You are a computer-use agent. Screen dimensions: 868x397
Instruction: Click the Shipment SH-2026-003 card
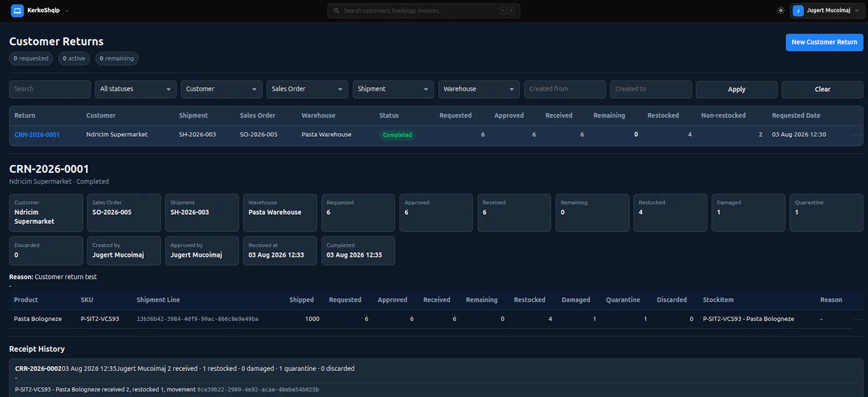(x=202, y=213)
